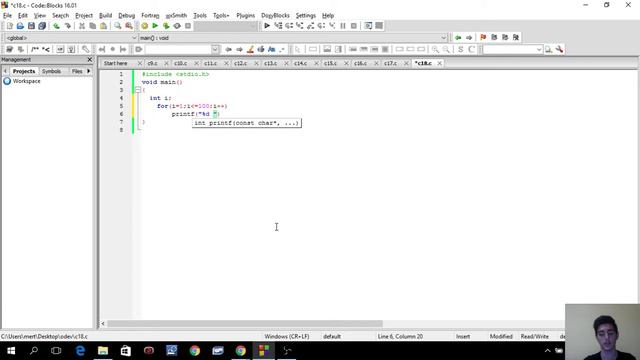
Task: Open Code::Blocks taskbar icon
Action: (x=264, y=351)
